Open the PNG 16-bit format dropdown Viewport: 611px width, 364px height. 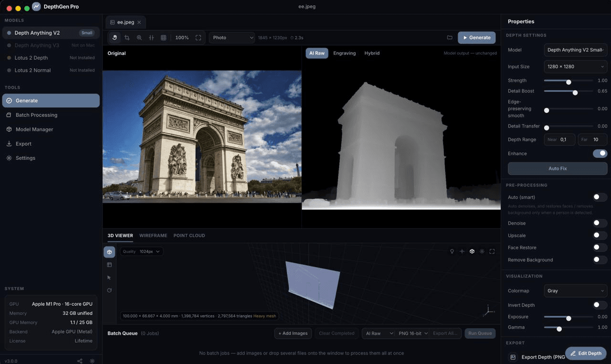pos(412,333)
